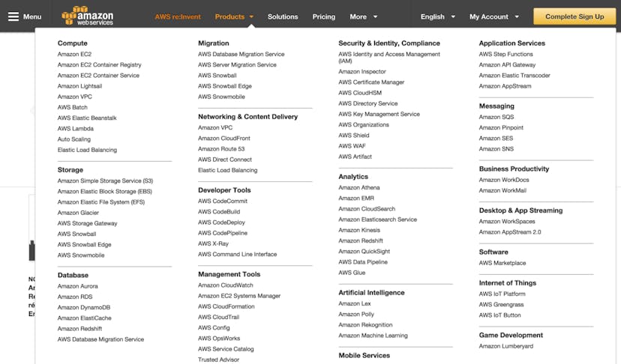
Task: Open Amazon Route 53 link
Action: pos(221,149)
